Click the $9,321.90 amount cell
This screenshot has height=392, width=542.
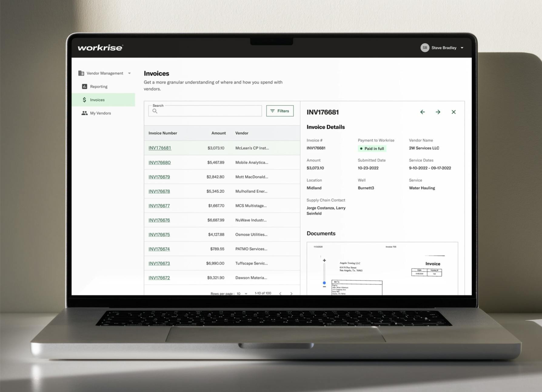tap(216, 278)
